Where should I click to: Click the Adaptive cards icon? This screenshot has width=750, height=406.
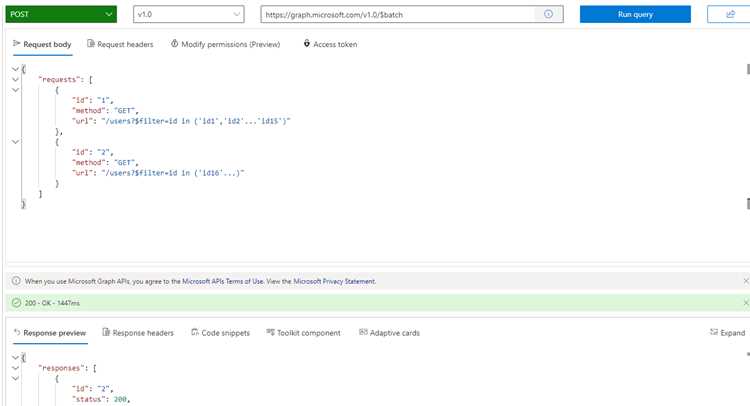[x=363, y=332]
